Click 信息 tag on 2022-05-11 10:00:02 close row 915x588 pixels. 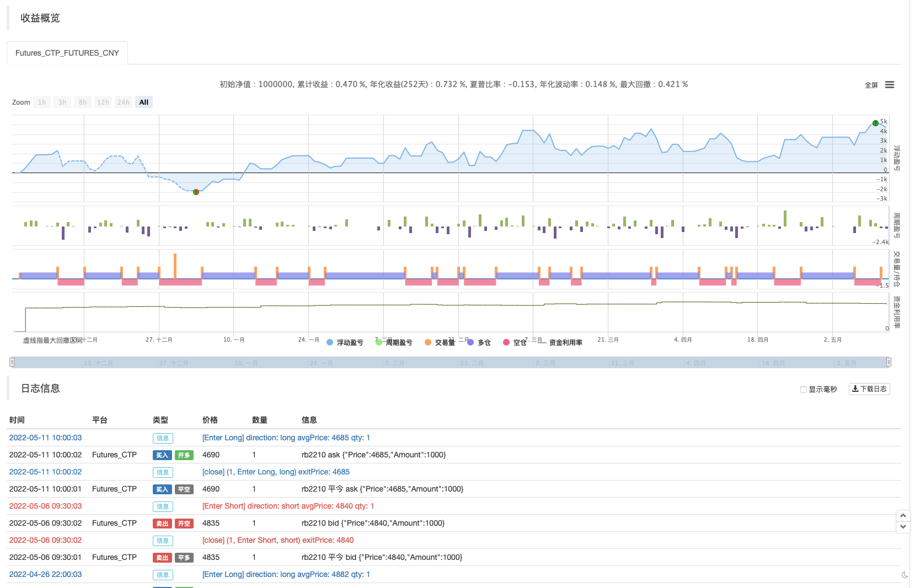(163, 472)
